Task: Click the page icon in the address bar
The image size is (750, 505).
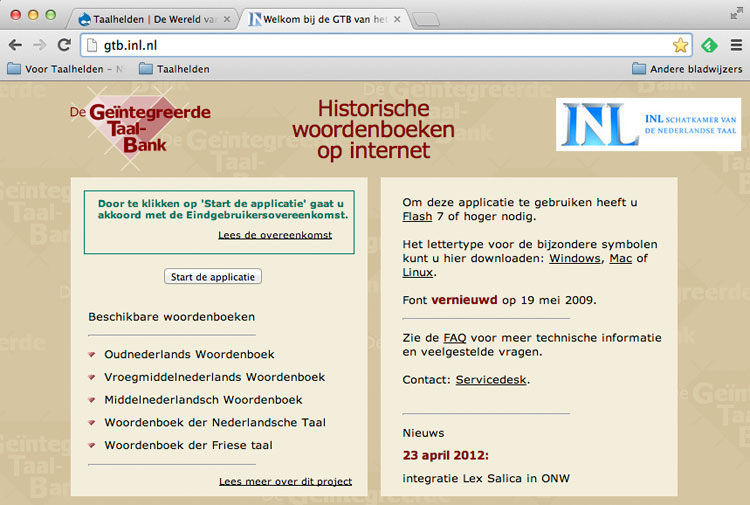Action: click(91, 45)
